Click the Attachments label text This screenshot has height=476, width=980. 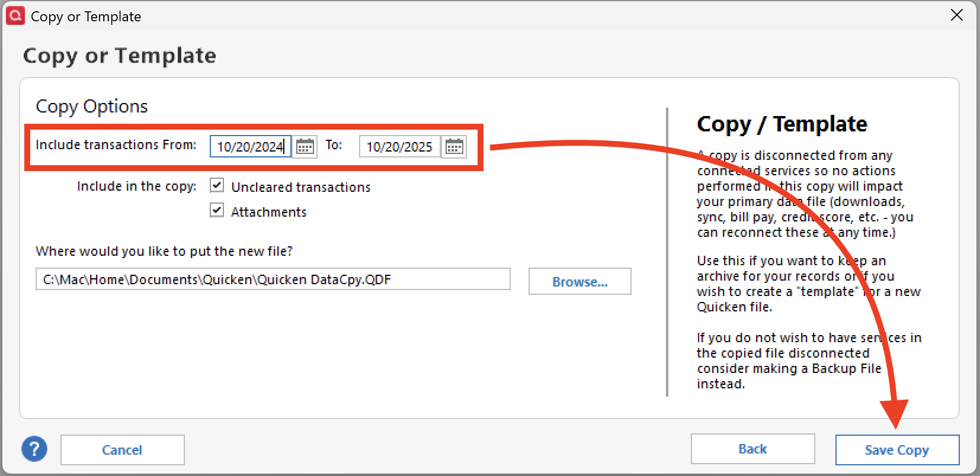(269, 212)
